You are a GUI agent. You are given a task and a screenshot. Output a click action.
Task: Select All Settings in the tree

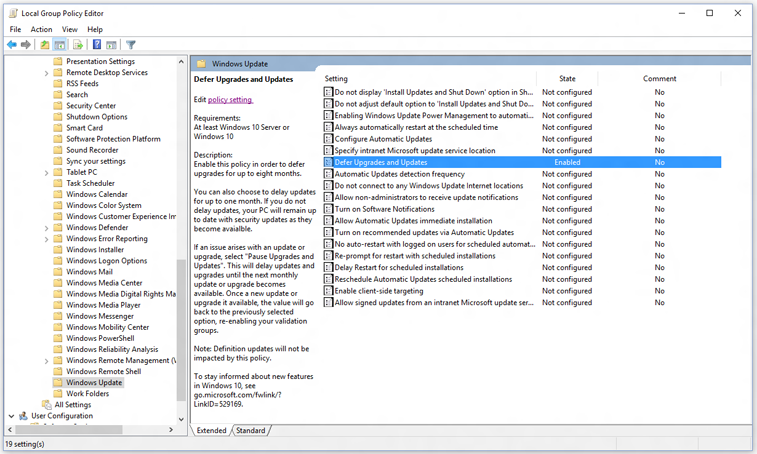coord(70,404)
